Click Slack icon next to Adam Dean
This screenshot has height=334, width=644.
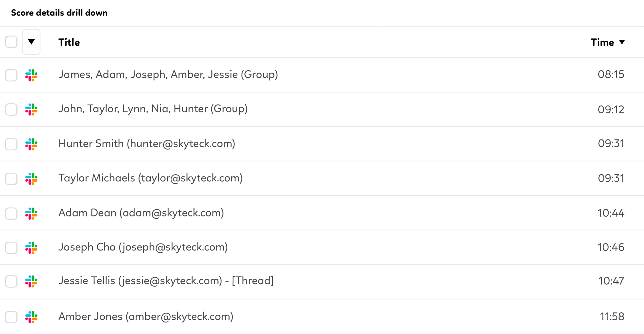point(31,213)
